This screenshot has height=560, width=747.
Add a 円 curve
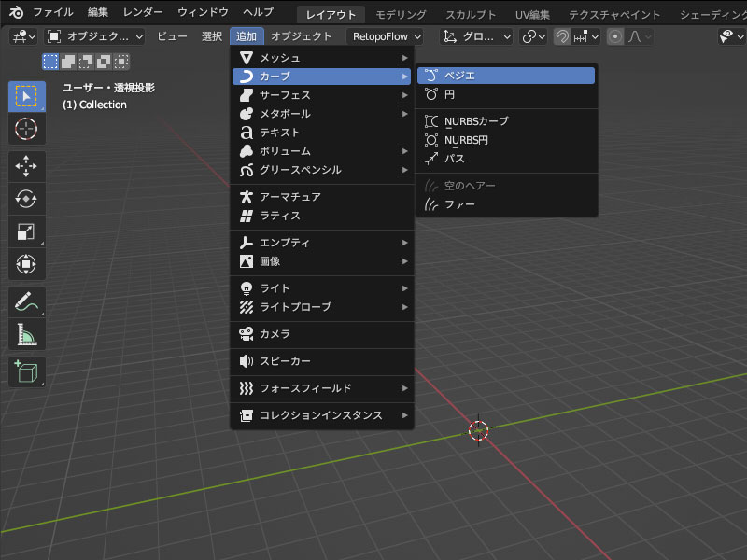[506, 94]
